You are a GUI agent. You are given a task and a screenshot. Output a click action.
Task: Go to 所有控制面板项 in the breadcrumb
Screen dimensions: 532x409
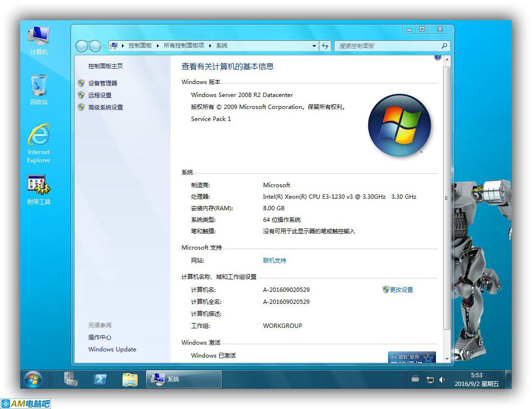point(184,46)
